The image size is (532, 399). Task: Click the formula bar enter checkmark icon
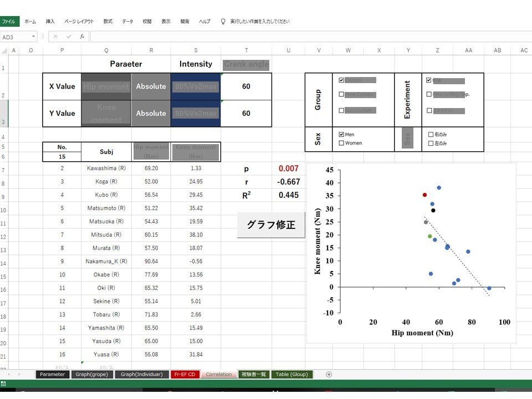(69, 37)
